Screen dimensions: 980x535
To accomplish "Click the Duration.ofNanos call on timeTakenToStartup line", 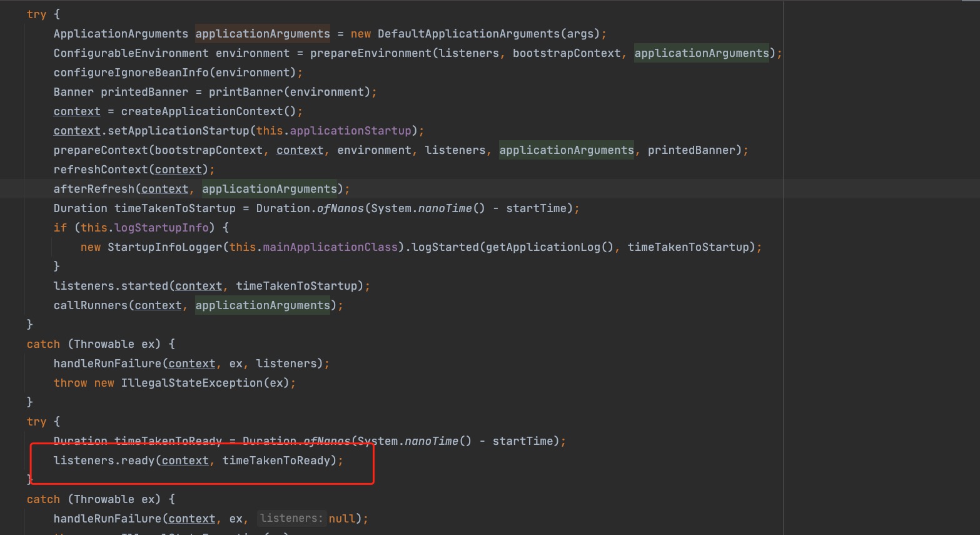I will pos(310,208).
